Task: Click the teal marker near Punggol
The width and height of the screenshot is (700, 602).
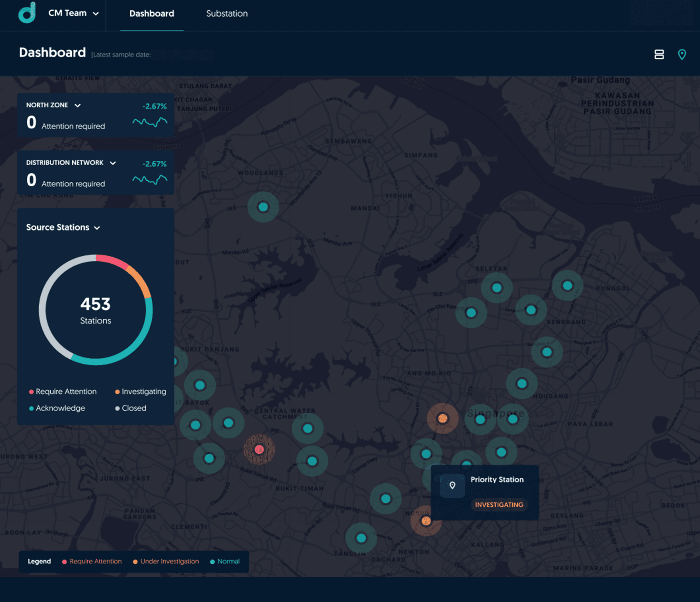Action: click(568, 285)
